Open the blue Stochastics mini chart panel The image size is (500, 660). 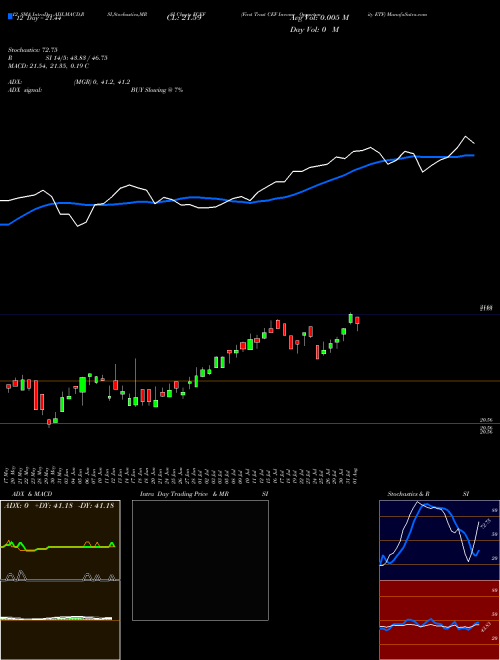tap(439, 540)
